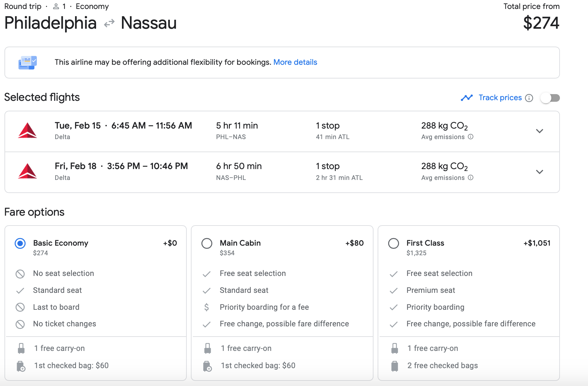Select the Basic Economy radio button
Viewport: 588px width, 386px height.
(x=20, y=243)
